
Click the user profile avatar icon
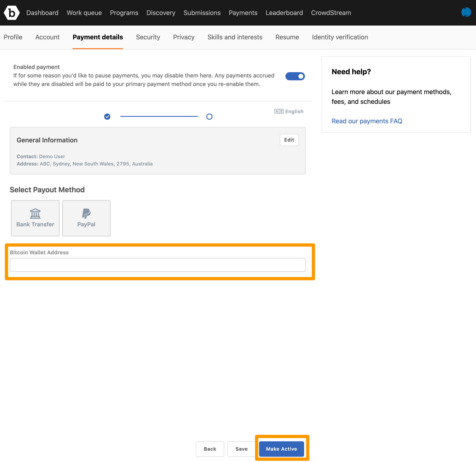tap(466, 12)
